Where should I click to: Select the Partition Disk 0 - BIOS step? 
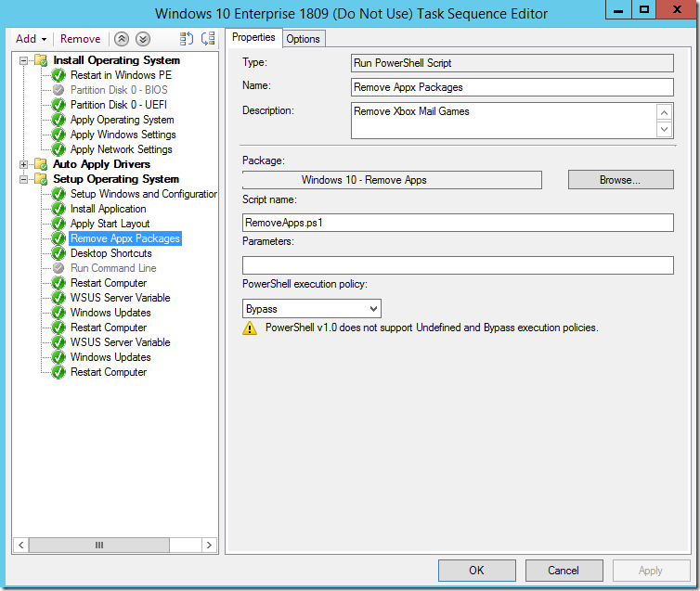click(119, 90)
